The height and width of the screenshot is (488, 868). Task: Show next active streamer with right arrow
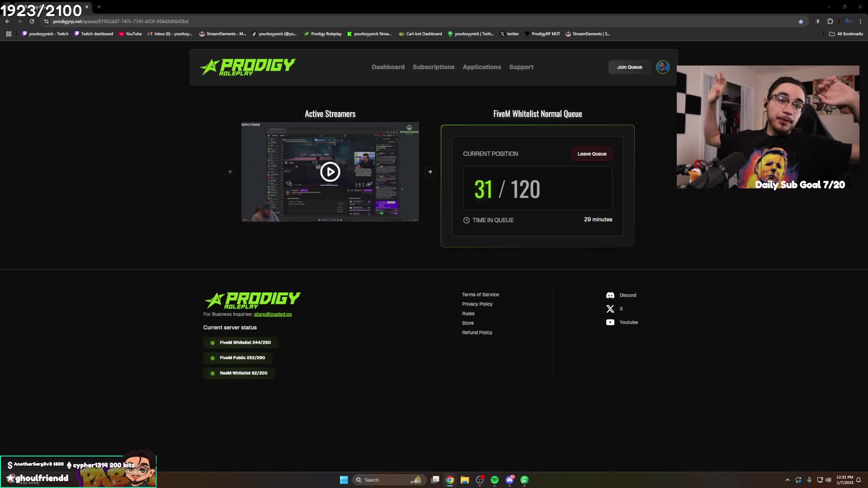430,172
